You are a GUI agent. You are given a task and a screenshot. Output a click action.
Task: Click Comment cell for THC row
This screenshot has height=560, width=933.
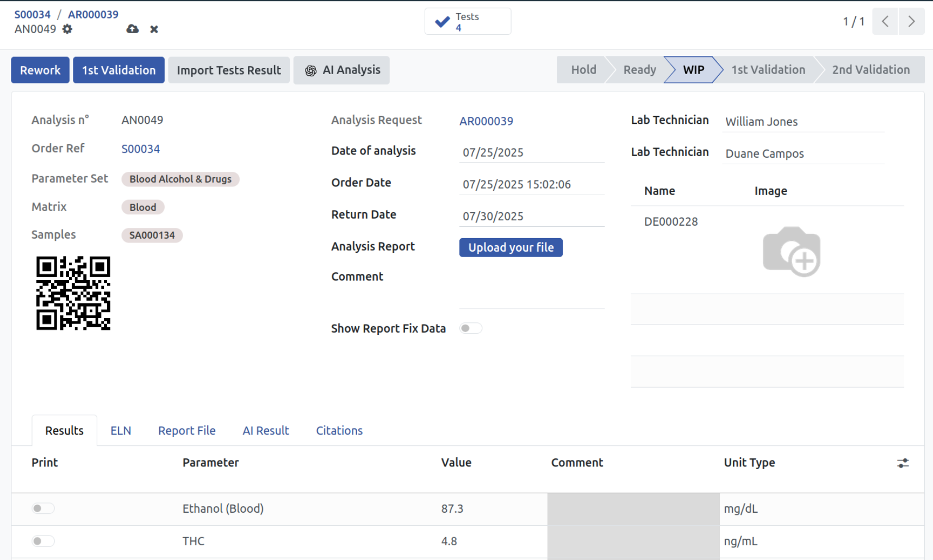click(633, 542)
